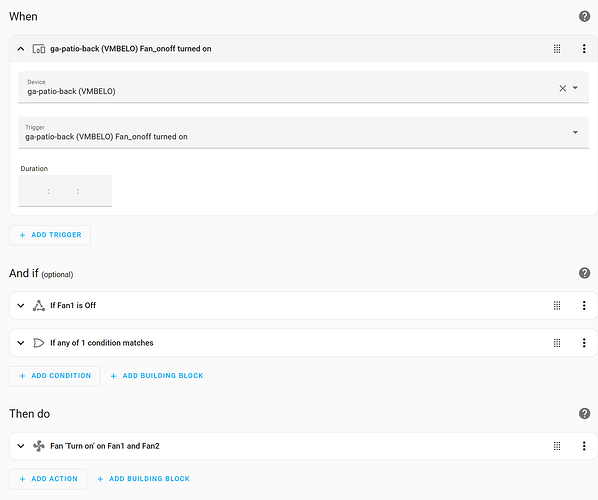Screen dimensions: 598x500
Task: Expand the If Fan1 is Off condition
Action: [x=21, y=305]
